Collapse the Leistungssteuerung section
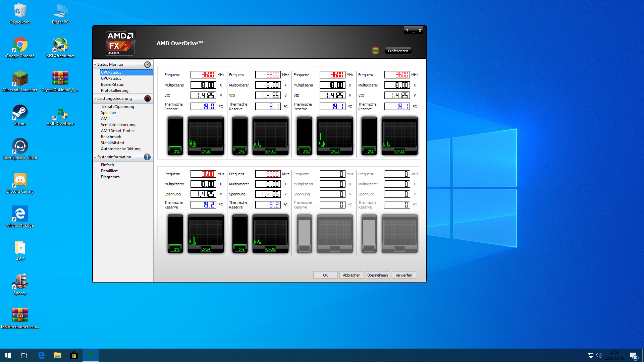Screen dimensions: 644x362 pos(95,99)
